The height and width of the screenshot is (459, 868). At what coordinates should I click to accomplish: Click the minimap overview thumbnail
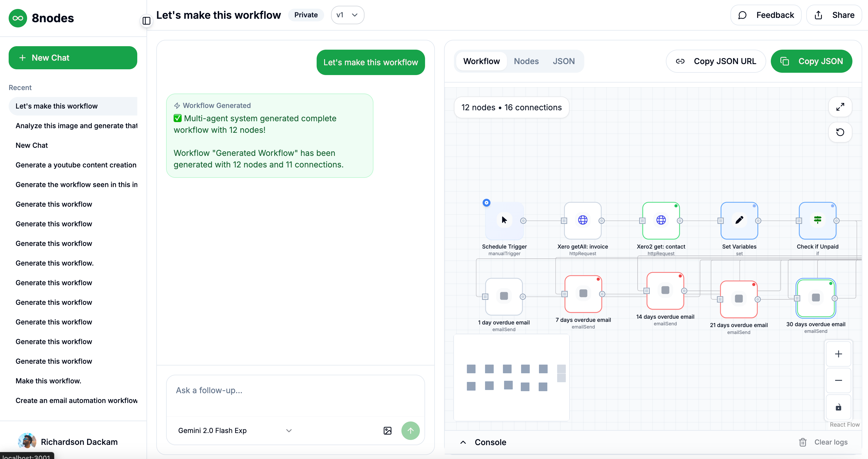(511, 377)
